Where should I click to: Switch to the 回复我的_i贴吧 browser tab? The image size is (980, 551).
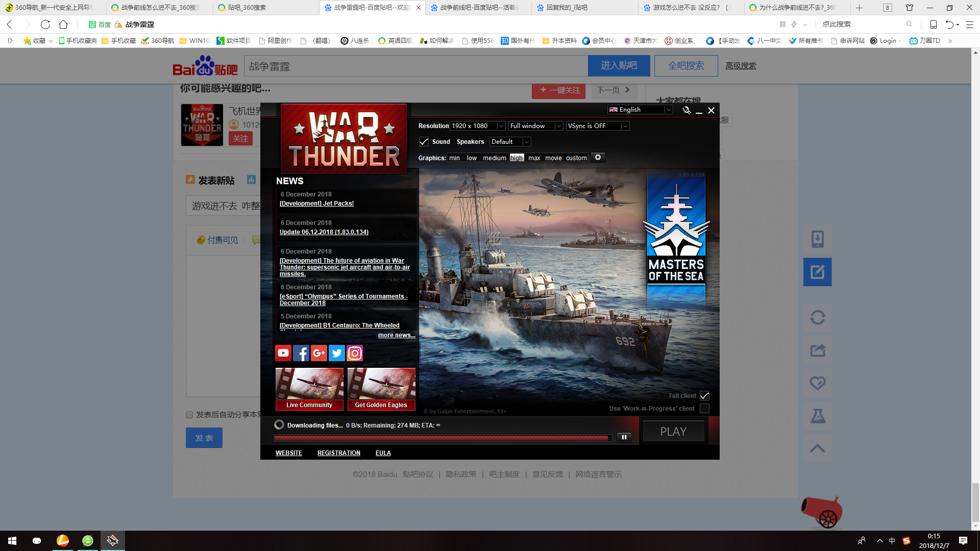[x=584, y=8]
